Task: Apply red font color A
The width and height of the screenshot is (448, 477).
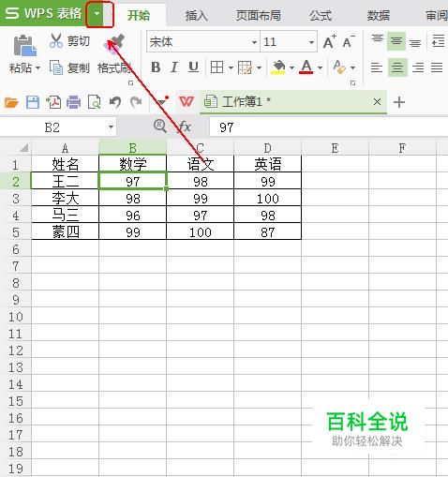Action: (306, 67)
